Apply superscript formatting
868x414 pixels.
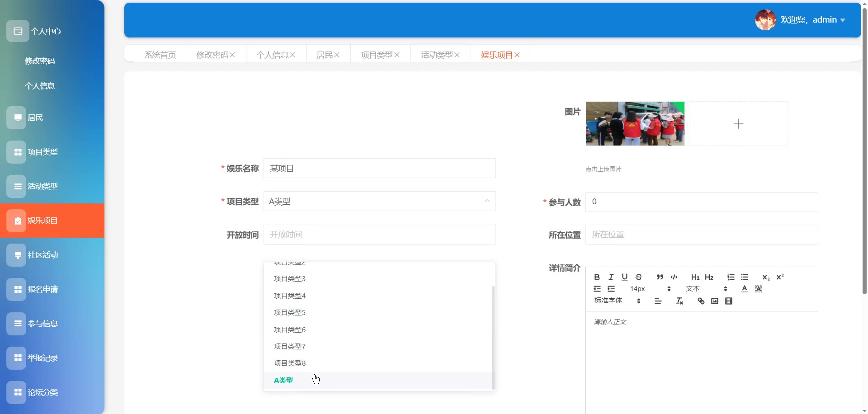point(780,277)
